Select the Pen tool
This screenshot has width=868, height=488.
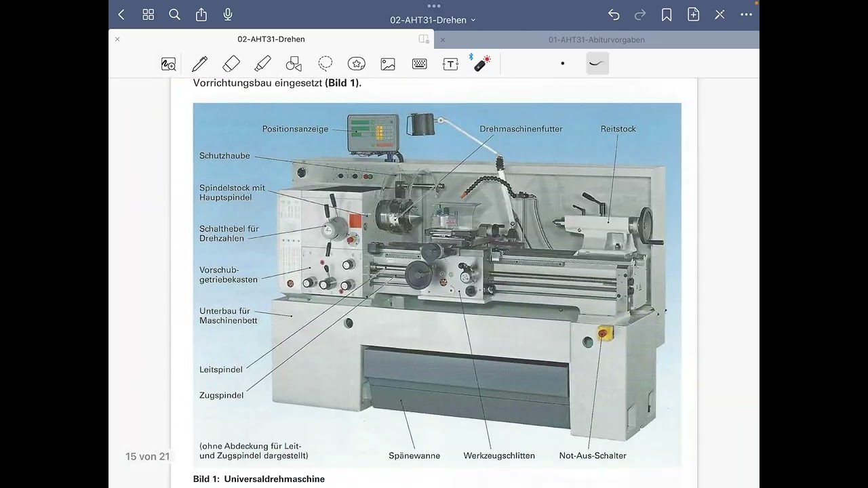pos(199,64)
